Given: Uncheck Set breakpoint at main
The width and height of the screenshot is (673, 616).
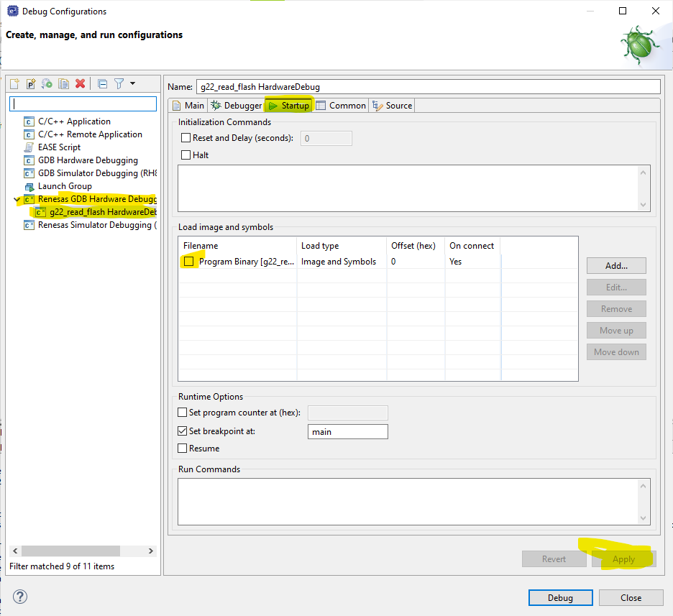Looking at the screenshot, I should point(182,431).
